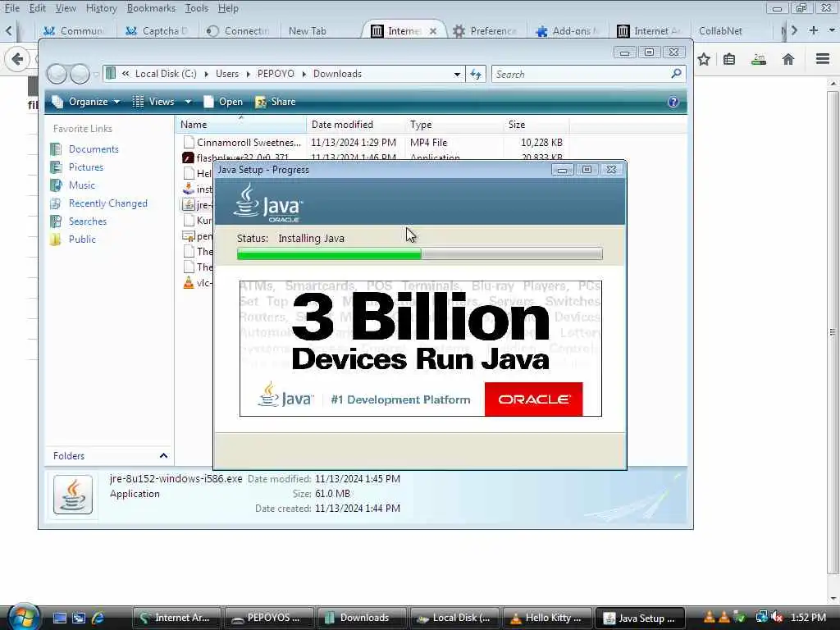This screenshot has height=630, width=840.
Task: Launch Internet Explorer from quick launch
Action: 98,618
